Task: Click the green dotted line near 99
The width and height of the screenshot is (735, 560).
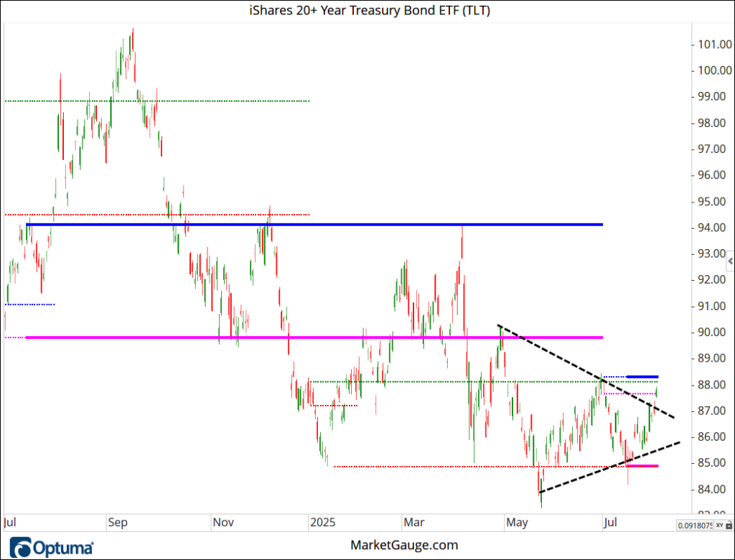Action: click(x=215, y=101)
